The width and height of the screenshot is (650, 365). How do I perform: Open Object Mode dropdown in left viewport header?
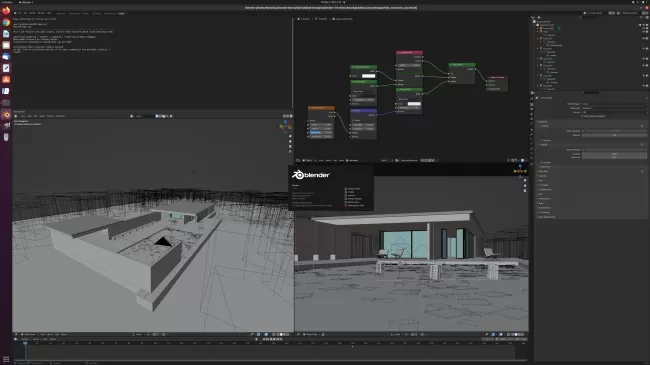pyautogui.click(x=29, y=334)
